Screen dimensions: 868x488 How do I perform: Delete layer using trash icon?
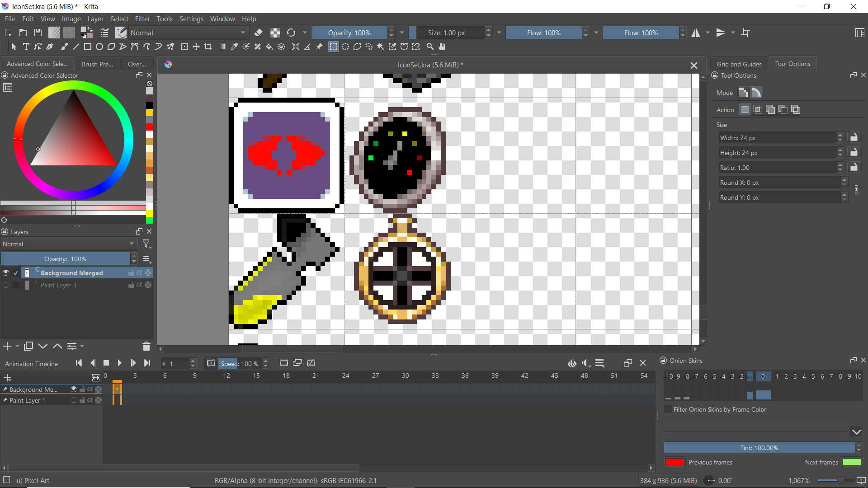pos(146,347)
